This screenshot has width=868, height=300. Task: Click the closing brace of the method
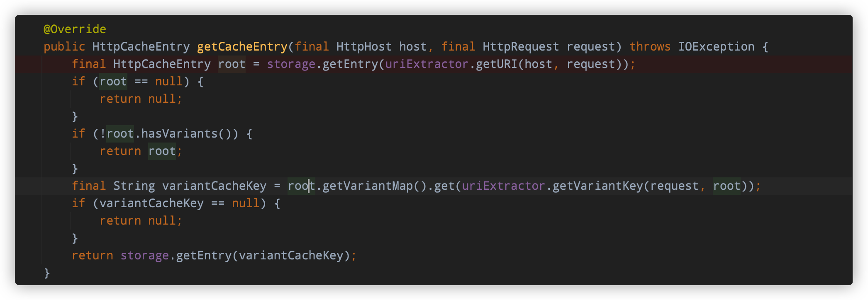tap(47, 273)
